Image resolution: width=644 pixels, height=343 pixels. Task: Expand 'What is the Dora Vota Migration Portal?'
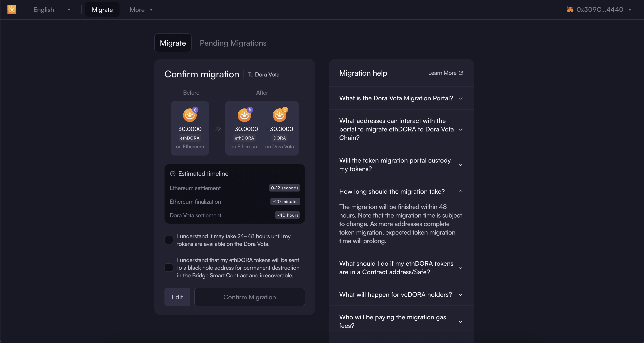coord(401,98)
